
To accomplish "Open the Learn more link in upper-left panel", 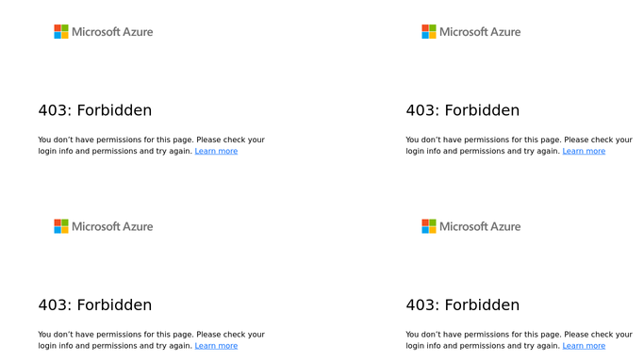I will [216, 151].
